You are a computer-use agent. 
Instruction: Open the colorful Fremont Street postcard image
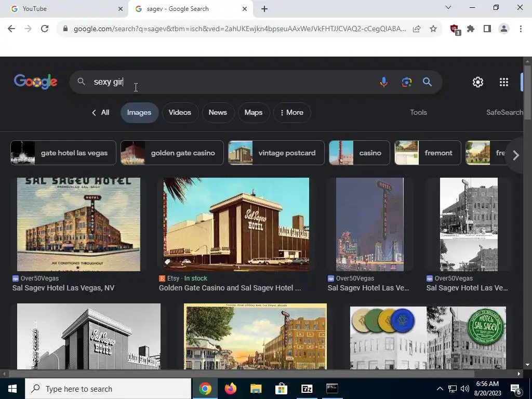[255, 336]
